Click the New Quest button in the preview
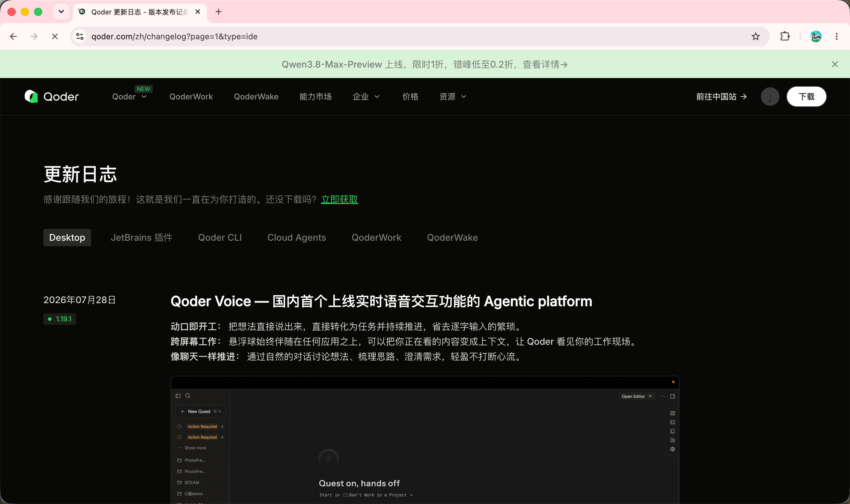This screenshot has height=504, width=850. pos(200,411)
